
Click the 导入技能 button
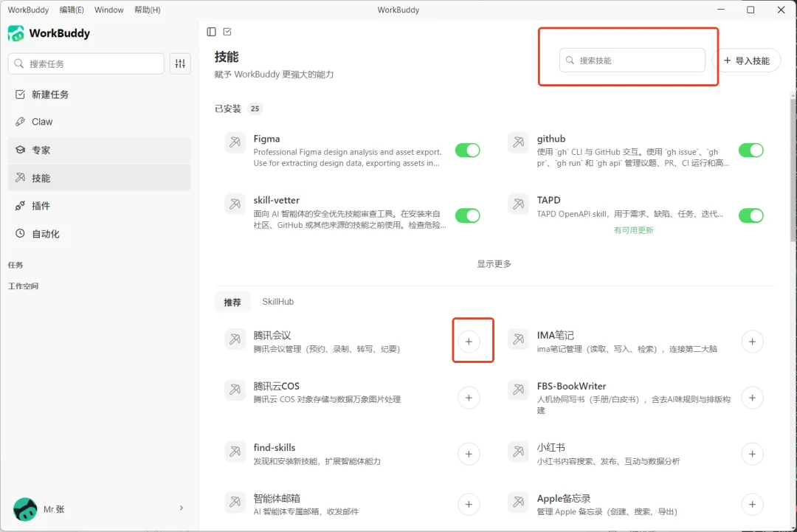[746, 61]
